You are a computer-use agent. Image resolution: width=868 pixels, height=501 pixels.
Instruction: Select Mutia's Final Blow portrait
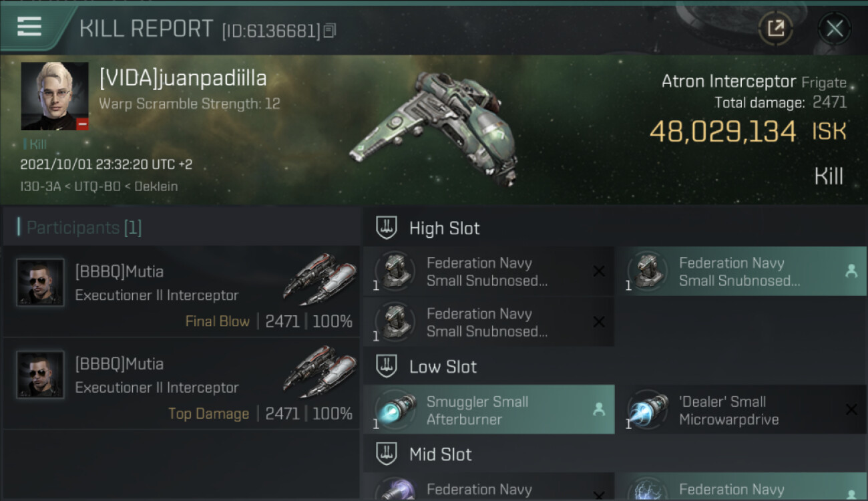[x=41, y=283]
